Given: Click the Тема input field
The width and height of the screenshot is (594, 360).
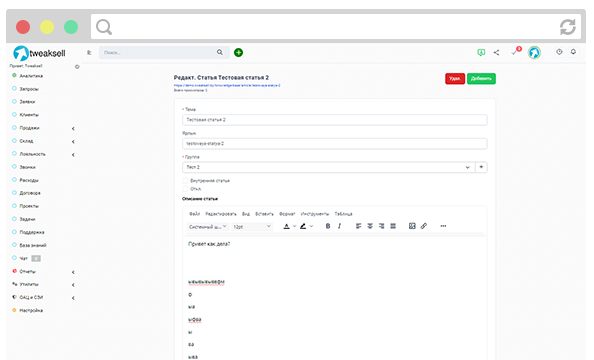Looking at the screenshot, I should tap(335, 120).
